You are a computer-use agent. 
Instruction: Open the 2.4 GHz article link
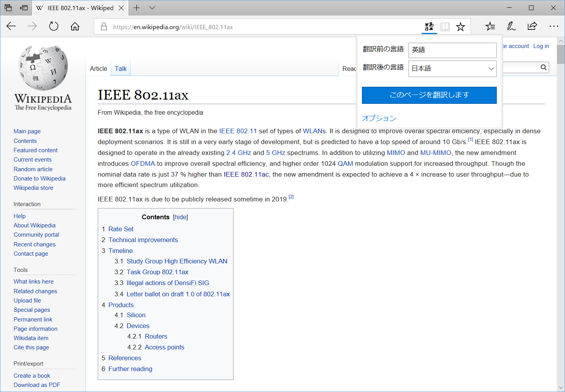tap(239, 153)
